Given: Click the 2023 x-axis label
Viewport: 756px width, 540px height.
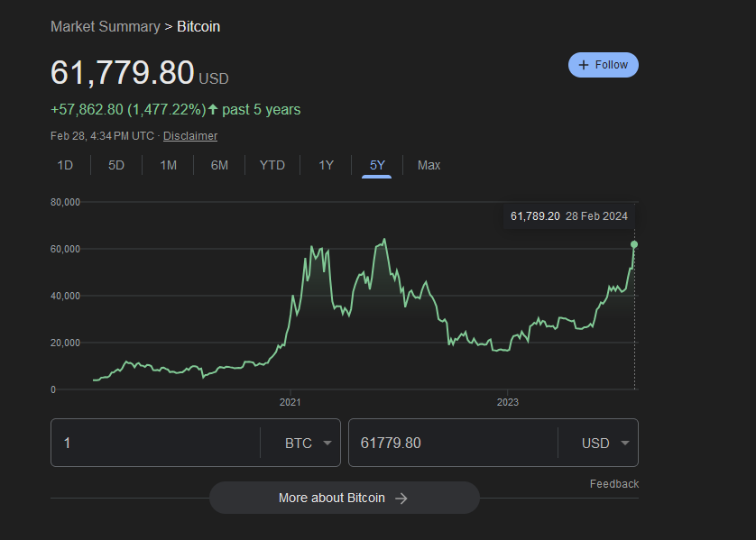Looking at the screenshot, I should [x=508, y=402].
